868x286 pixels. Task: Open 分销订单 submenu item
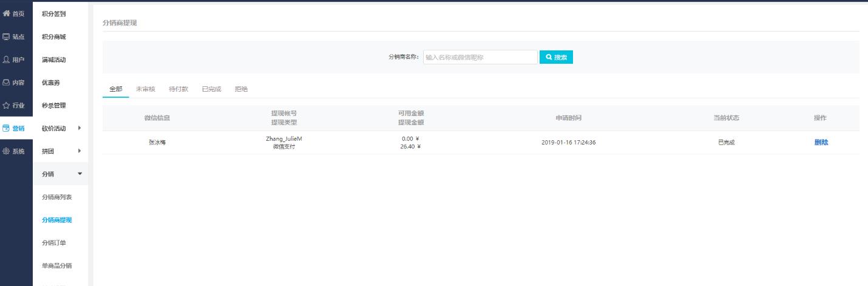pyautogui.click(x=53, y=243)
